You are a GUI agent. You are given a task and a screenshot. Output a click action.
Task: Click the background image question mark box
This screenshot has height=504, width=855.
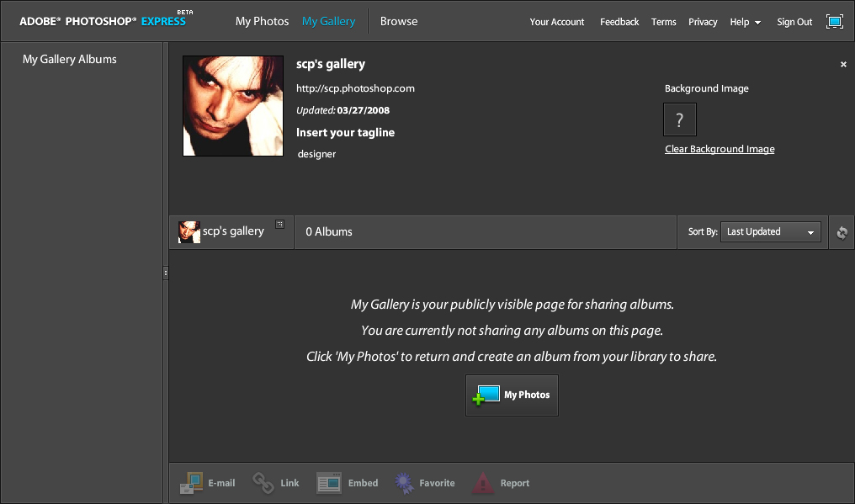[679, 119]
